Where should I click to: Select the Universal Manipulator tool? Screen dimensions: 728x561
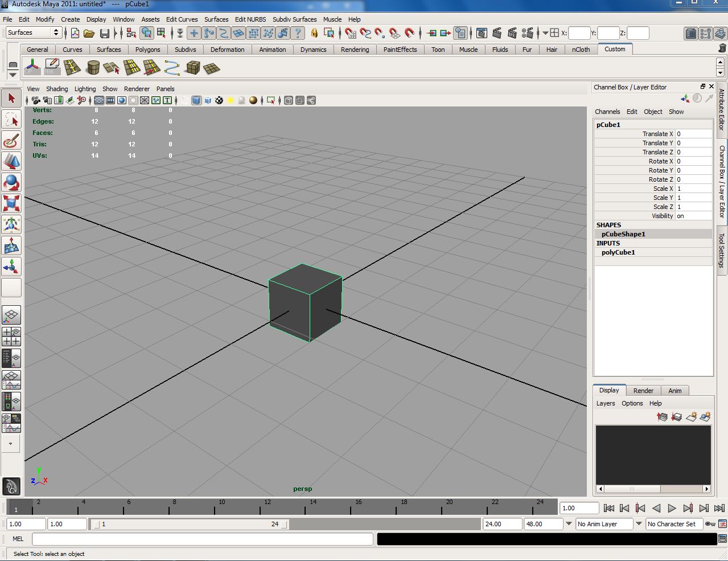pos(11,224)
